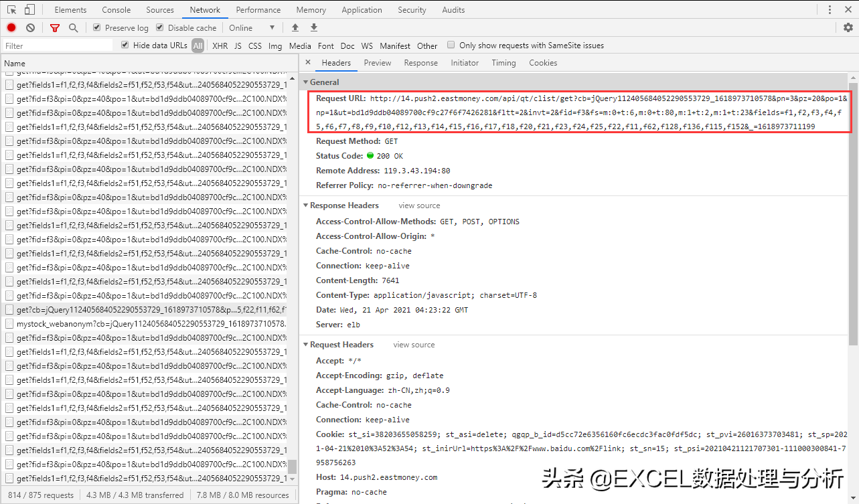Open the Audits panel
Image resolution: width=859 pixels, height=504 pixels.
[x=453, y=9]
